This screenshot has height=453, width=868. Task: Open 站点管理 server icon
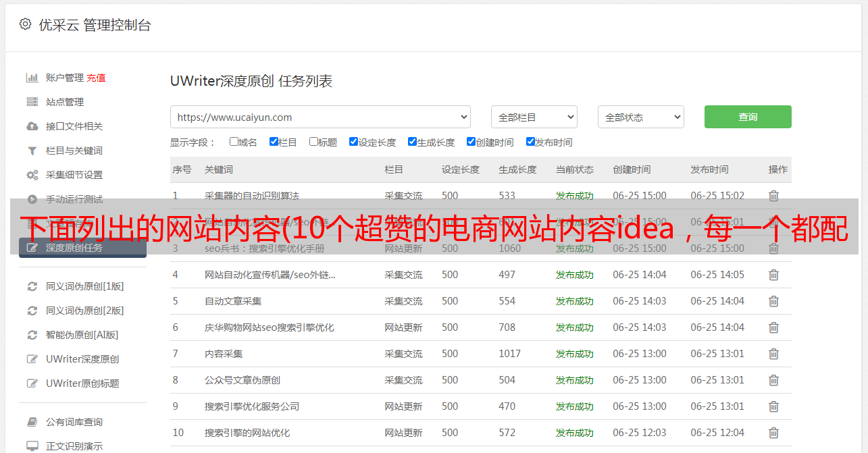(32, 102)
